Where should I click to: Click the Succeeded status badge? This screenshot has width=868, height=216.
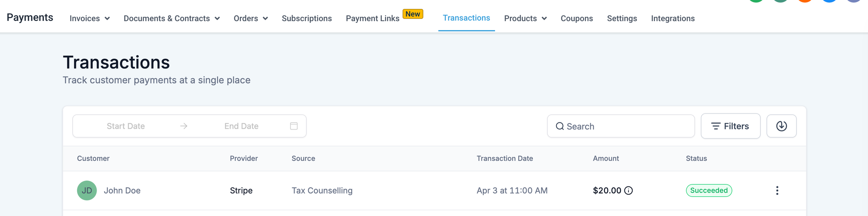[709, 191]
